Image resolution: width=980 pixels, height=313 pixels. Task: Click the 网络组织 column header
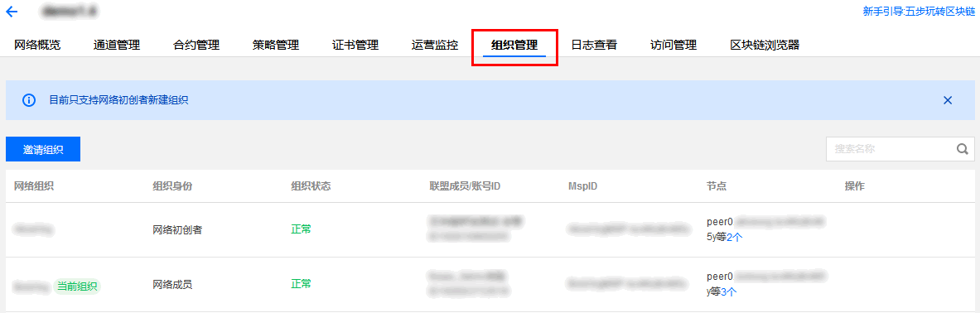[x=34, y=186]
